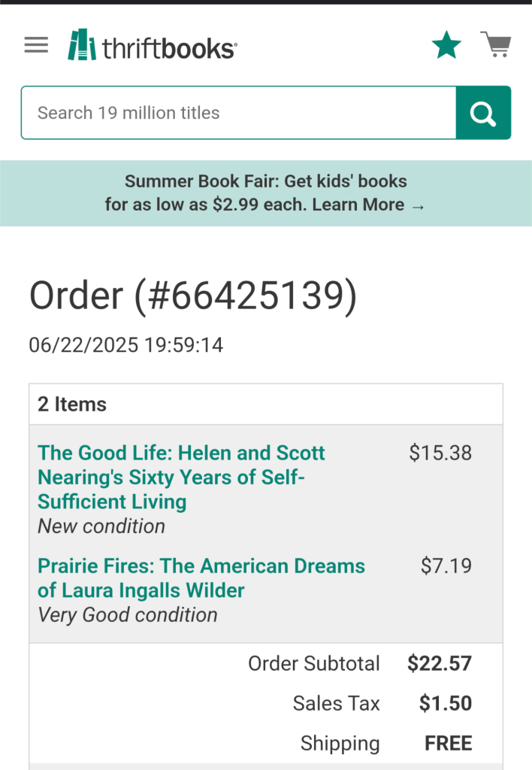The width and height of the screenshot is (532, 770).
Task: Select the $22.57 order subtotal amount
Action: (440, 663)
